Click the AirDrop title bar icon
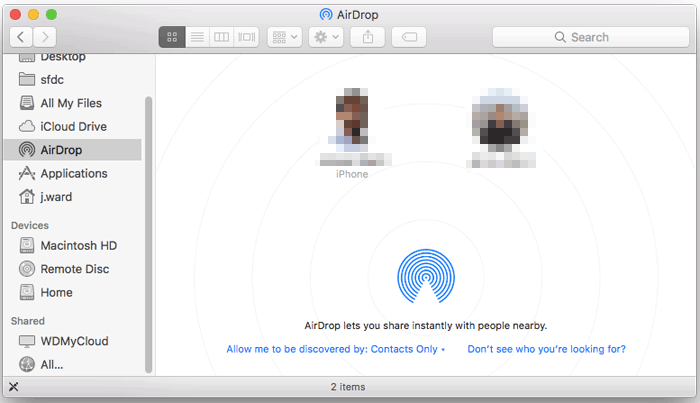The width and height of the screenshot is (700, 403). pos(326,15)
